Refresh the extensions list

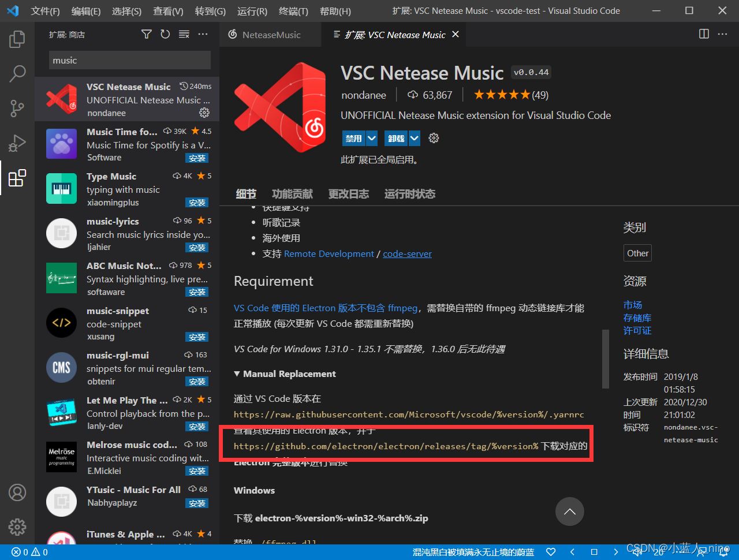pyautogui.click(x=165, y=35)
